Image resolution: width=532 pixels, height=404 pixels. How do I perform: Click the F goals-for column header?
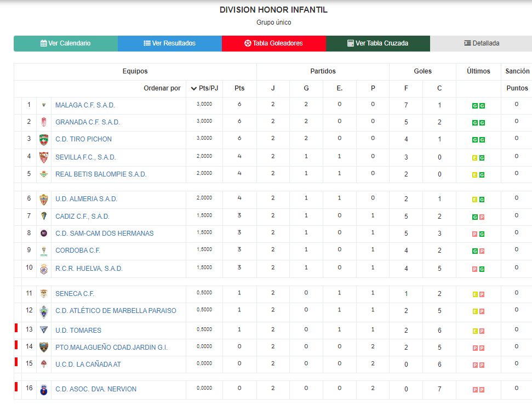(406, 88)
